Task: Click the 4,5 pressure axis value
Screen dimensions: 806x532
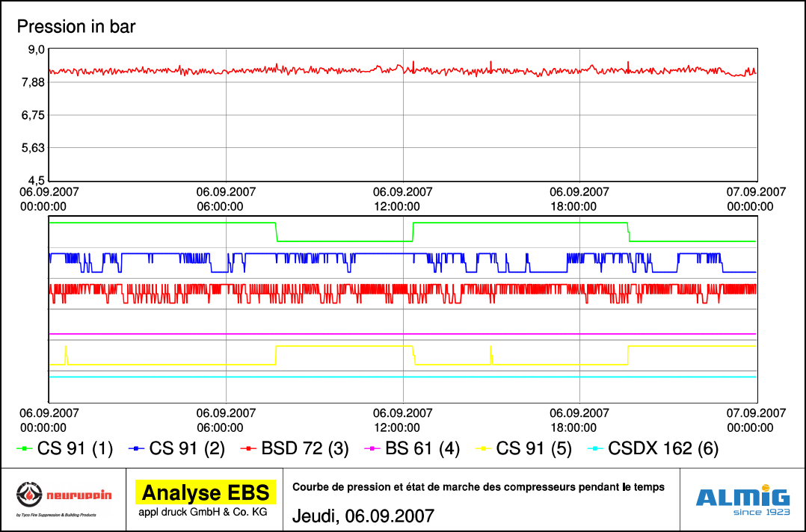Action: click(x=37, y=181)
